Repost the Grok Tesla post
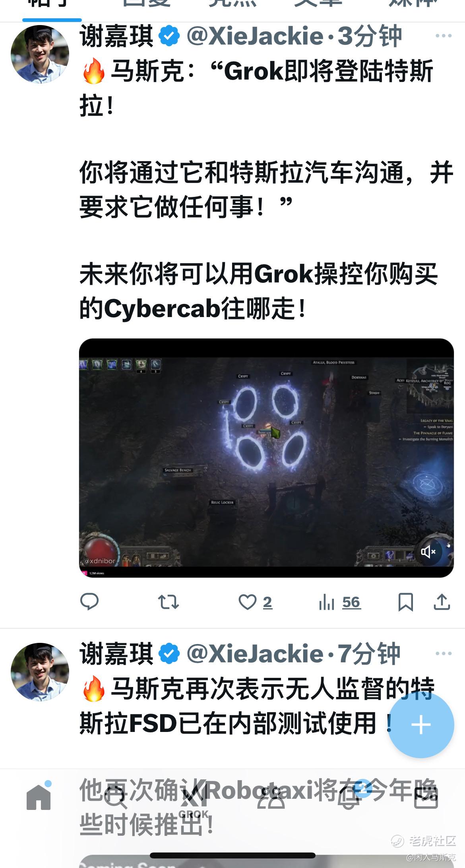The image size is (465, 868). (169, 602)
